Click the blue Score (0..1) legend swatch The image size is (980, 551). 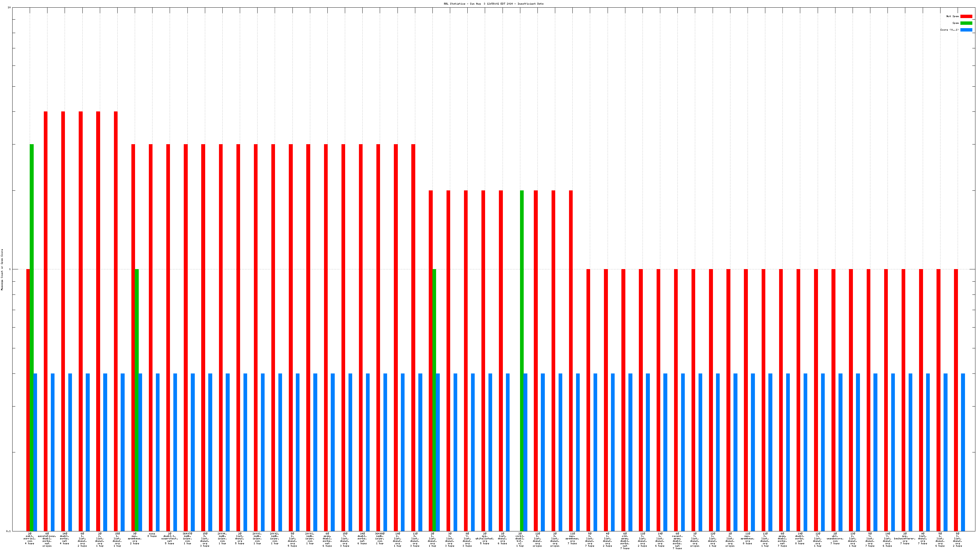[x=966, y=30]
